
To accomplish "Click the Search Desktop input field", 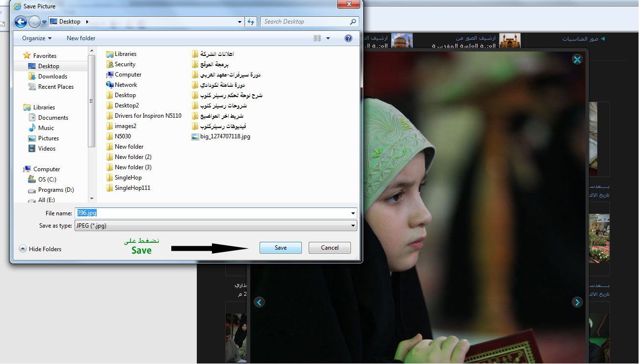I will [304, 22].
